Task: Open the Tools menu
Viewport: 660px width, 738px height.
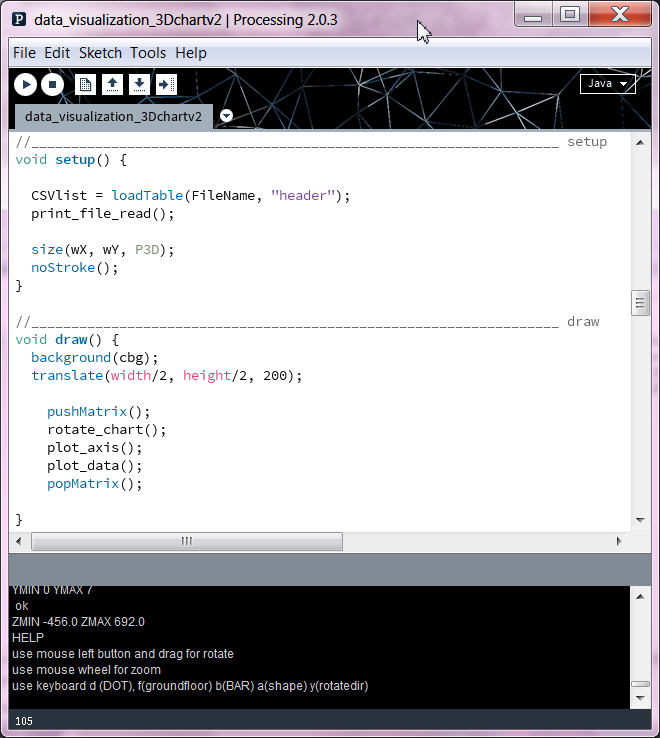Action: pos(148,53)
